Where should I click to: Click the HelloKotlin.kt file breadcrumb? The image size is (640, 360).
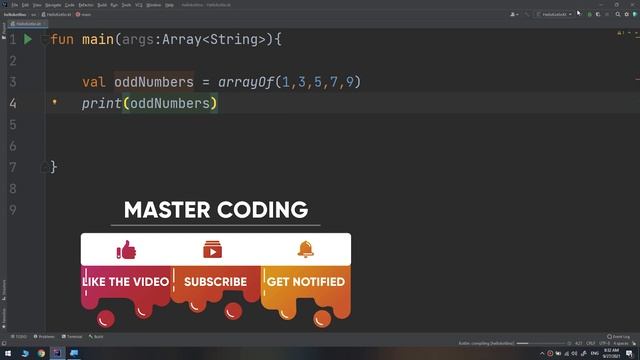point(57,14)
